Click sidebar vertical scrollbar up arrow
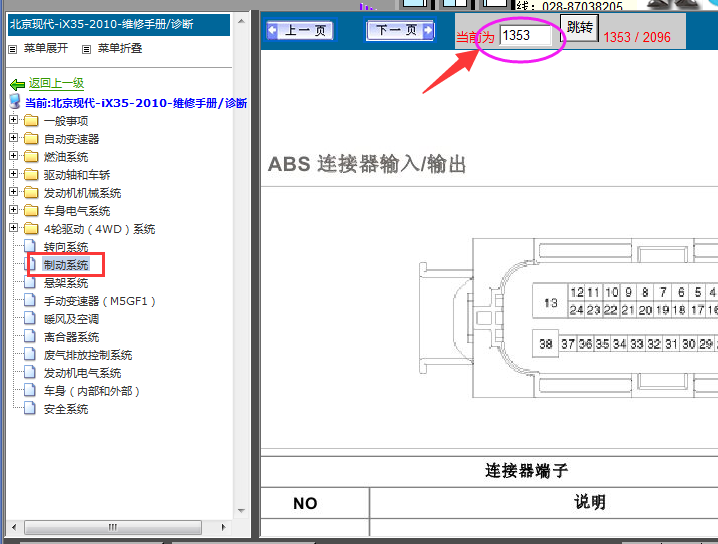This screenshot has height=544, width=718. click(x=241, y=21)
